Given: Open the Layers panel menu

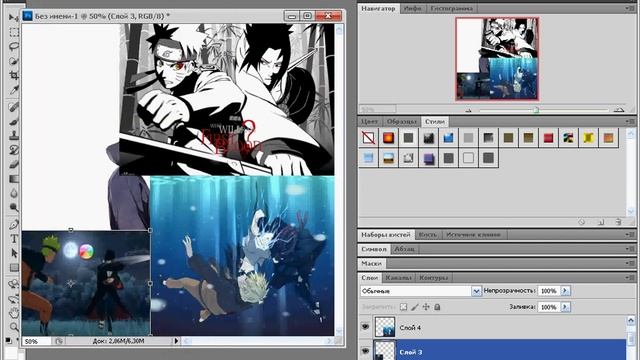Looking at the screenshot, I should [629, 278].
